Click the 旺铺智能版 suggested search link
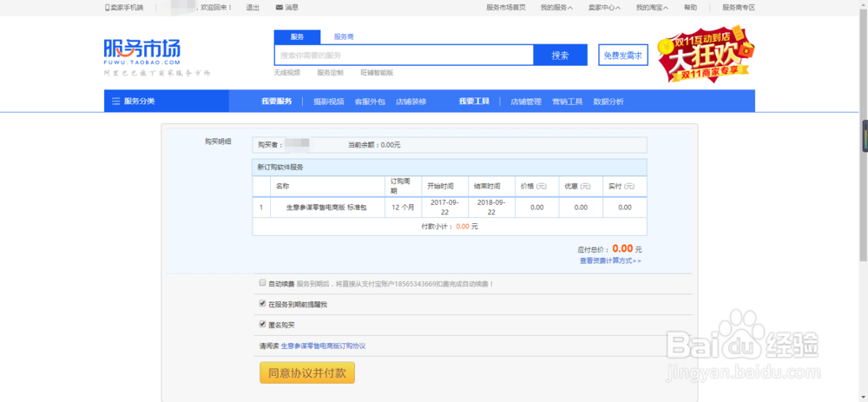 click(x=377, y=73)
